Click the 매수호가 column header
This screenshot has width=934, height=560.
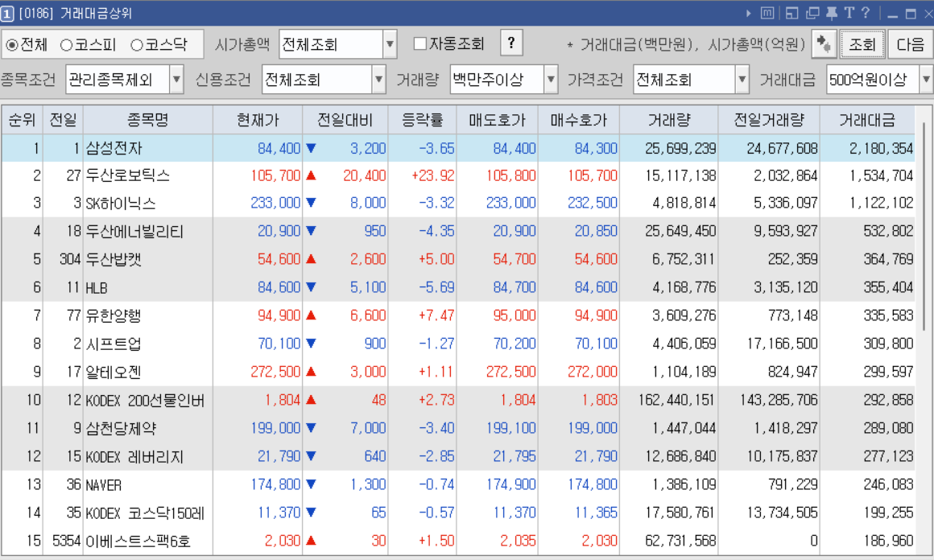pyautogui.click(x=579, y=120)
